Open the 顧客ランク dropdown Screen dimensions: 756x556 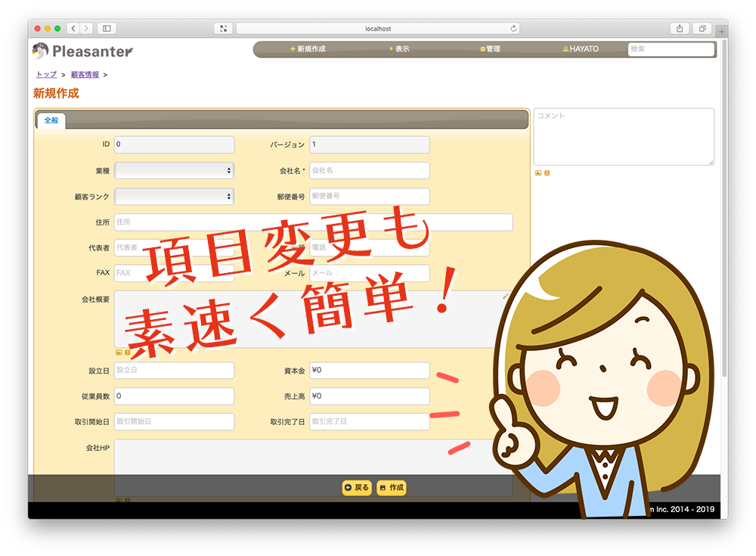pos(174,197)
